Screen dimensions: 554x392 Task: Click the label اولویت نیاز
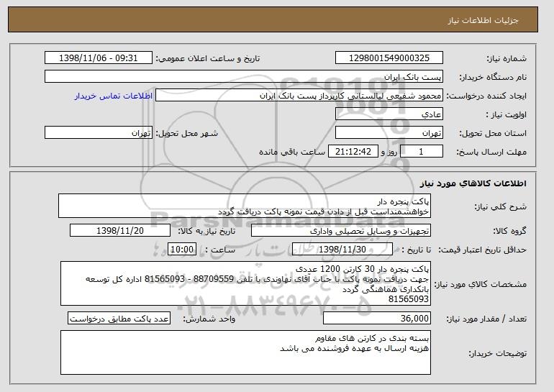[507, 115]
